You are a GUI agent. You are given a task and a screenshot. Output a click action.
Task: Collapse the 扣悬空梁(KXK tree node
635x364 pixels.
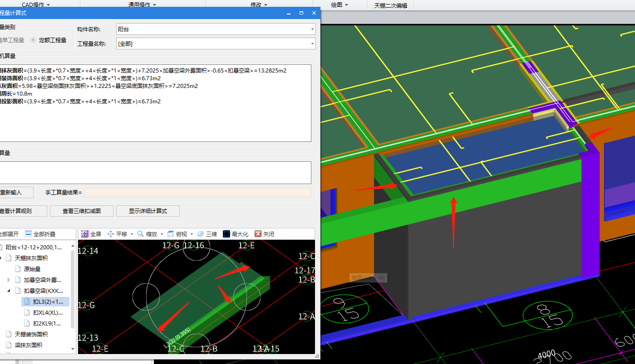pyautogui.click(x=9, y=291)
